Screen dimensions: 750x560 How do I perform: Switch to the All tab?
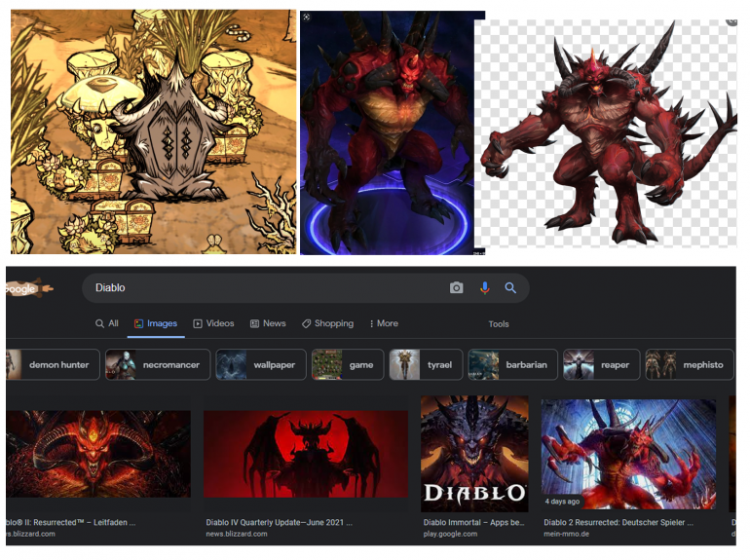[107, 323]
